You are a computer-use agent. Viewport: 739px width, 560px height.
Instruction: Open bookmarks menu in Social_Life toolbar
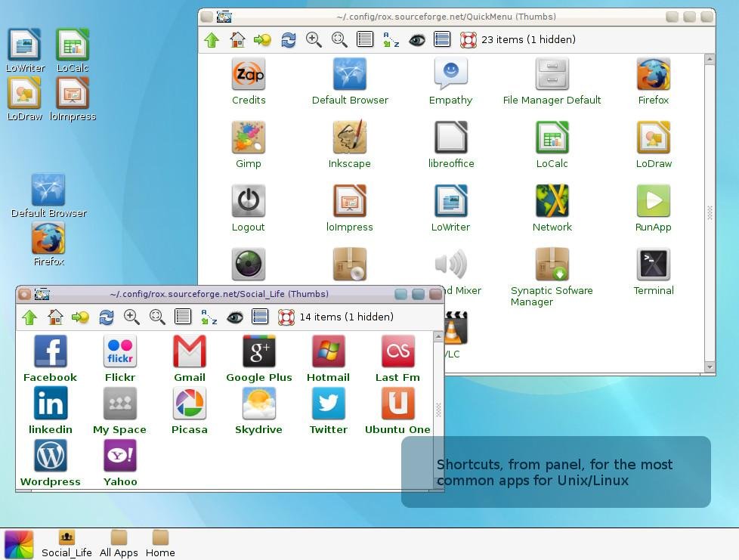click(81, 317)
